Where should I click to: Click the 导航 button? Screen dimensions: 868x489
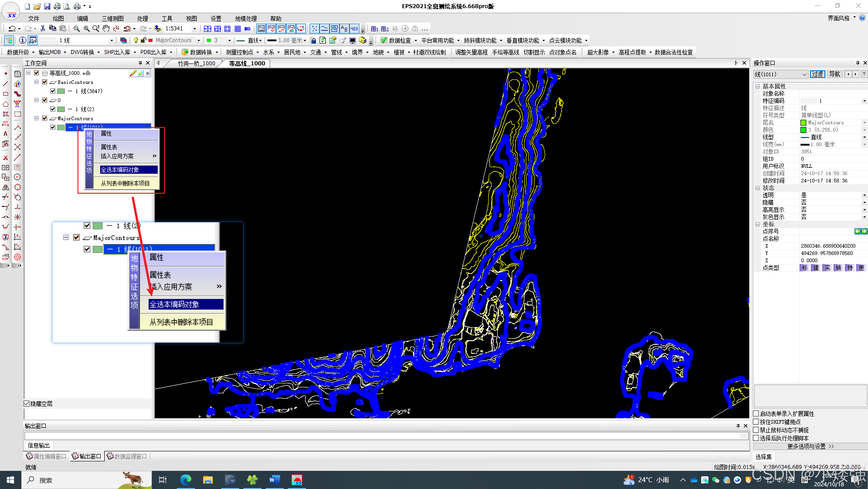tap(834, 74)
